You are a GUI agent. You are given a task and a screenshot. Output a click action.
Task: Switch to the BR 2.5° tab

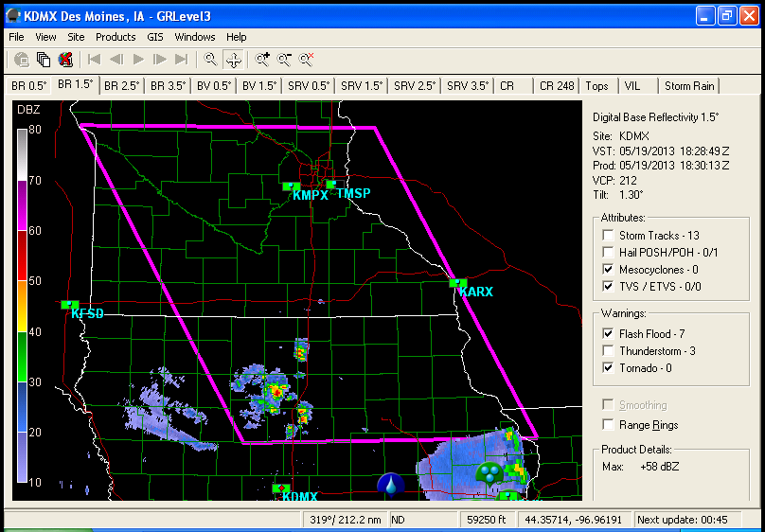click(122, 86)
